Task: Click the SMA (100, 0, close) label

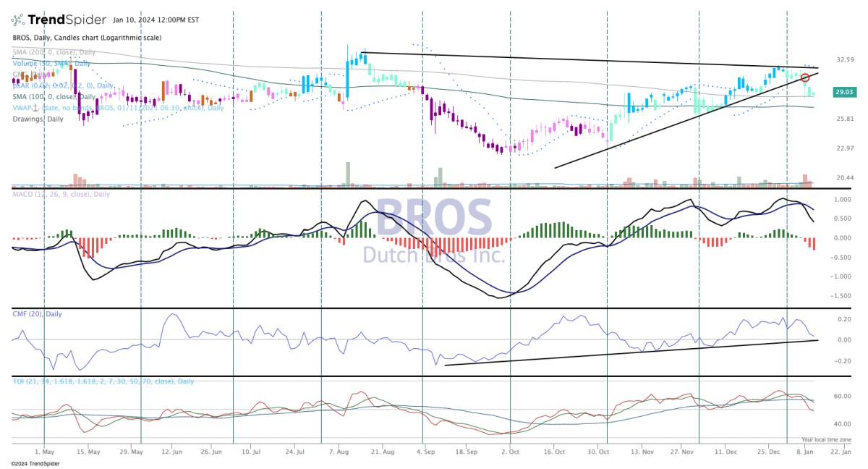Action: (54, 96)
